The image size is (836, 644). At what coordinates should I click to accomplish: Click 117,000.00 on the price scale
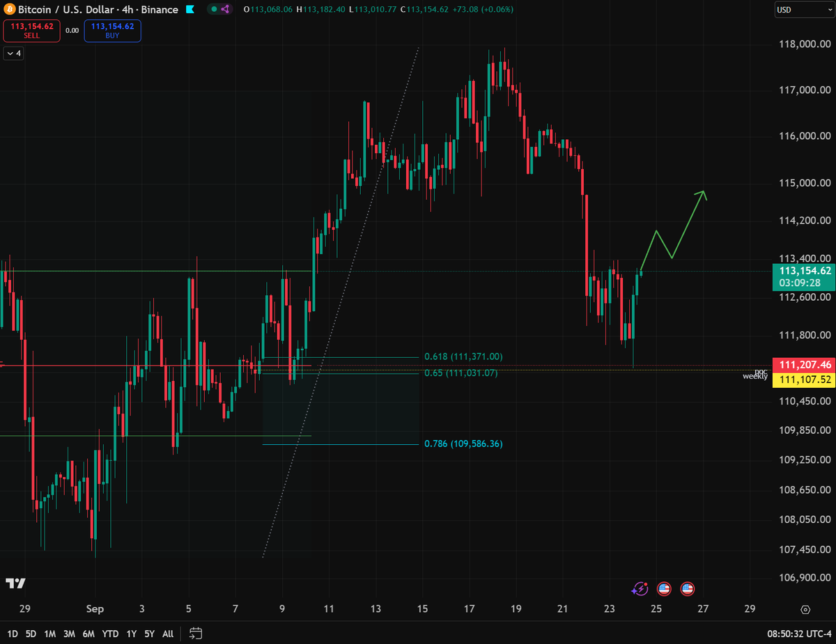[x=805, y=90]
